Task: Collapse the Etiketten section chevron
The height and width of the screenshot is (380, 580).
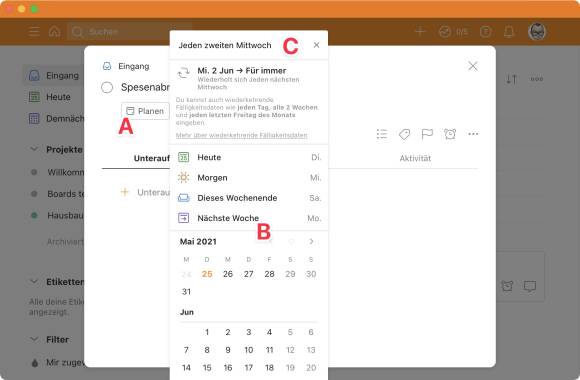Action: 34,282
